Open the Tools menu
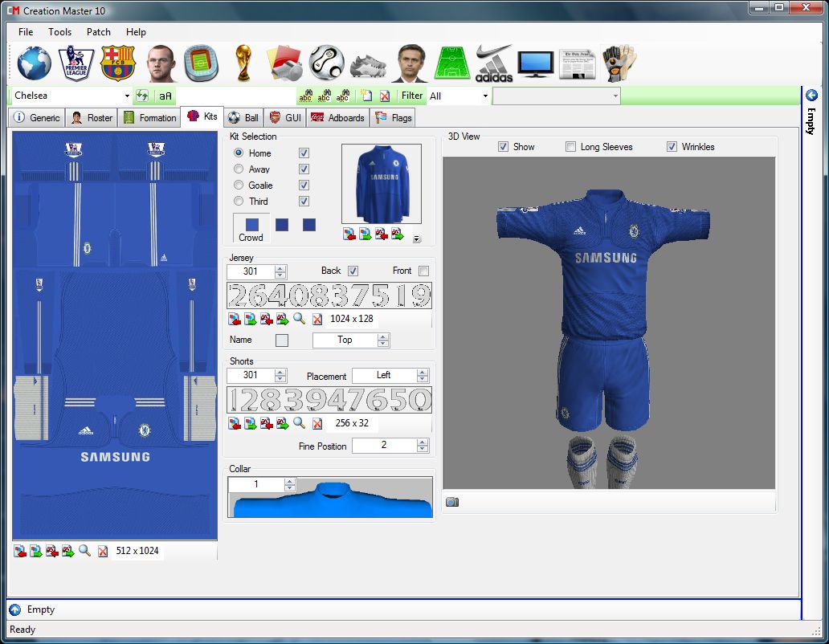The image size is (829, 644). (59, 31)
